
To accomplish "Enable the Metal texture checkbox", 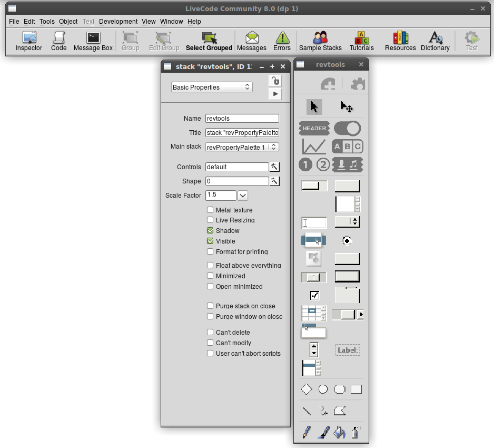I will 210,210.
